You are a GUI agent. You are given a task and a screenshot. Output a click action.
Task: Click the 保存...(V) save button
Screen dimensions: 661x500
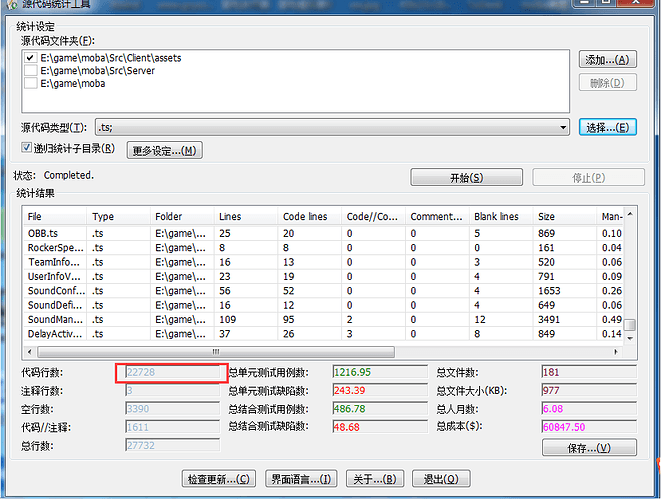(589, 447)
